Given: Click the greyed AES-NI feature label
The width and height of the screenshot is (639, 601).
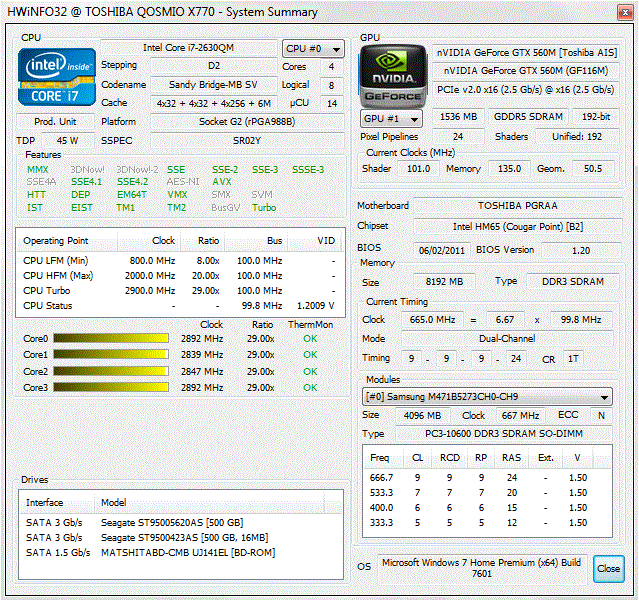Looking at the screenshot, I should click(x=183, y=182).
